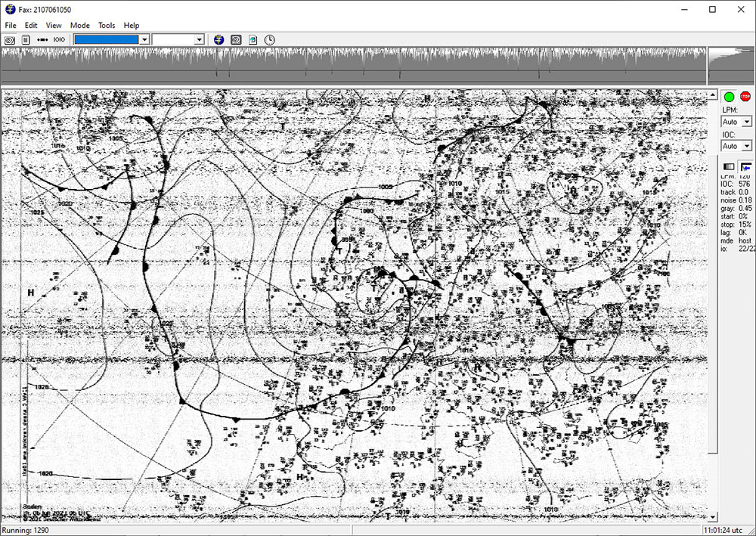Image resolution: width=756 pixels, height=536 pixels.
Task: Click the fax image scrollbar up arrow
Action: click(712, 95)
